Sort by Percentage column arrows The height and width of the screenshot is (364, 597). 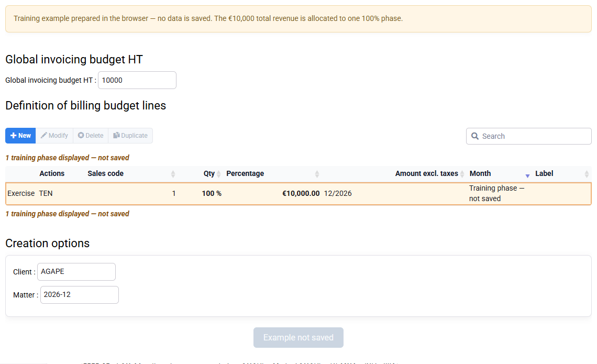click(x=317, y=174)
